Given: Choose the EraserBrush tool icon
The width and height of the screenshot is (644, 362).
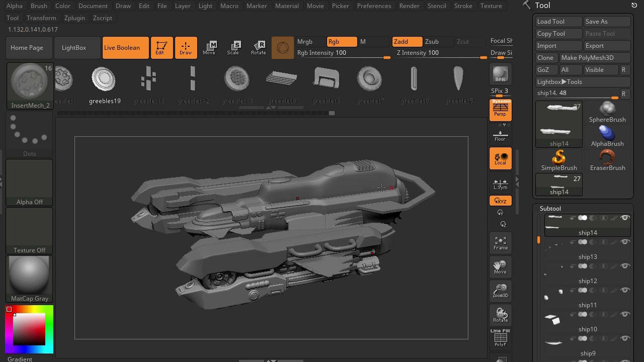Looking at the screenshot, I should point(607,160).
